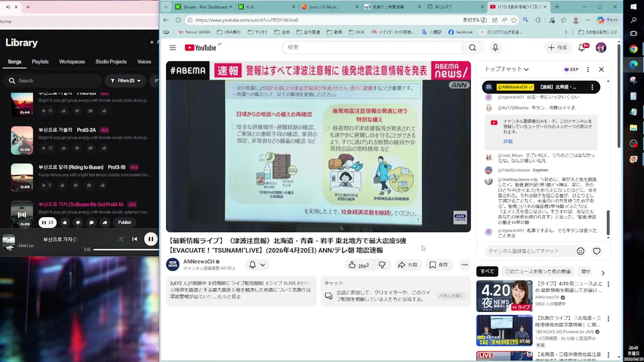Open the Workspaces tab in Suno Library
The height and width of the screenshot is (362, 644).
pyautogui.click(x=72, y=62)
